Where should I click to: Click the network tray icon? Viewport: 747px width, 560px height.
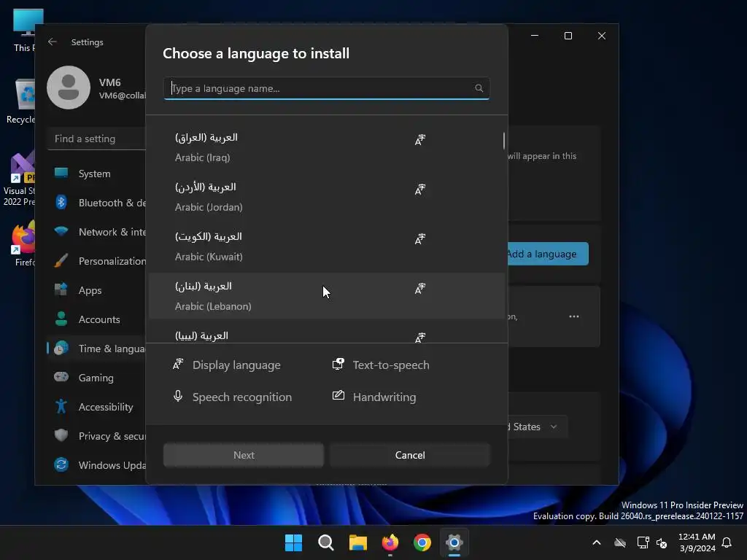(x=643, y=542)
